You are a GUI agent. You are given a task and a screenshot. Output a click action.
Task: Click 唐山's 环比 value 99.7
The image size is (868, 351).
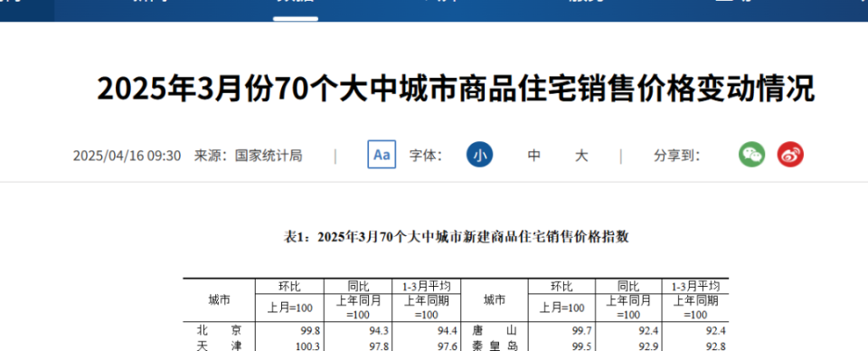[581, 331]
